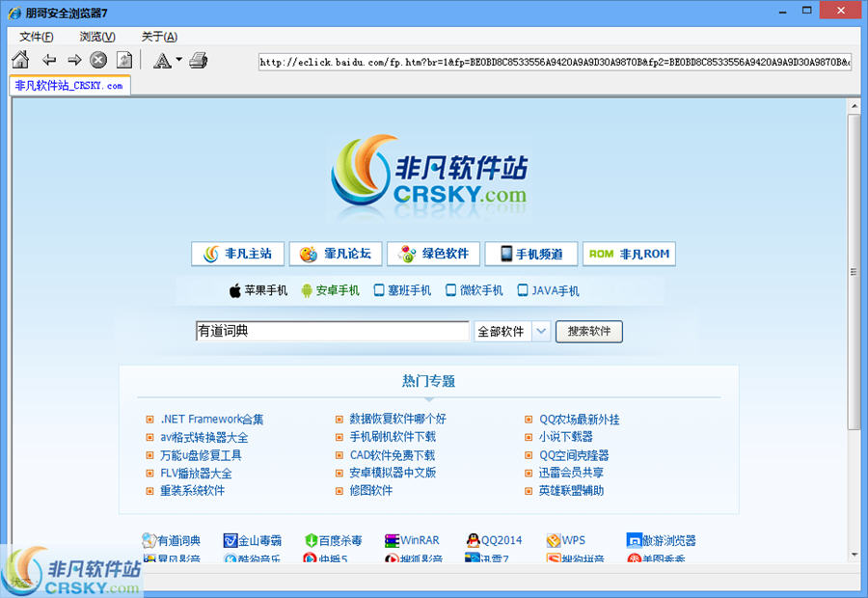The width and height of the screenshot is (868, 598).
Task: Open the QQ空间克隆器 topic link
Action: click(x=574, y=455)
